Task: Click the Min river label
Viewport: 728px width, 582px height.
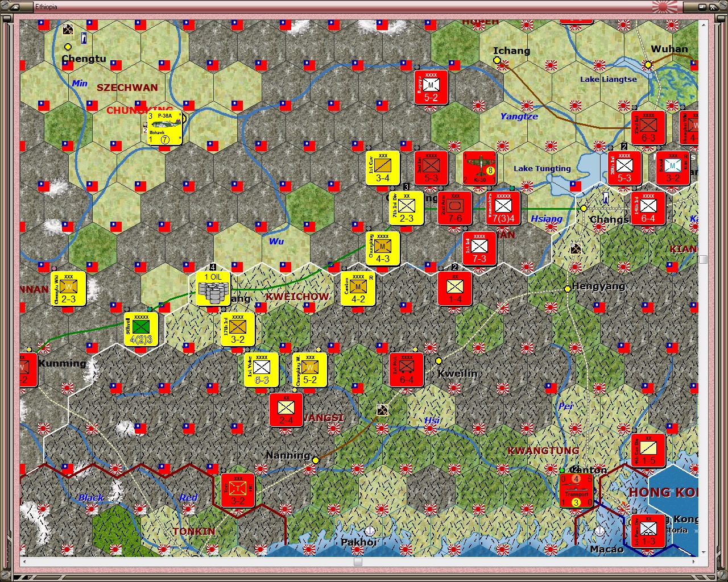Action: [80, 83]
